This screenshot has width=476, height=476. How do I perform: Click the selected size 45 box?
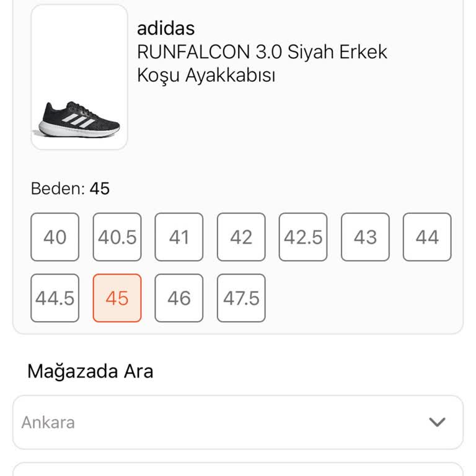(x=117, y=298)
